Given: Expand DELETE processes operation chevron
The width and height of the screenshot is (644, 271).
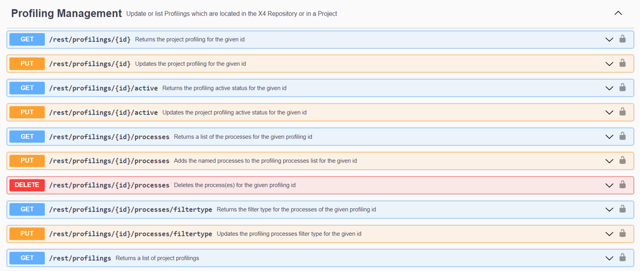Looking at the screenshot, I should coord(609,186).
